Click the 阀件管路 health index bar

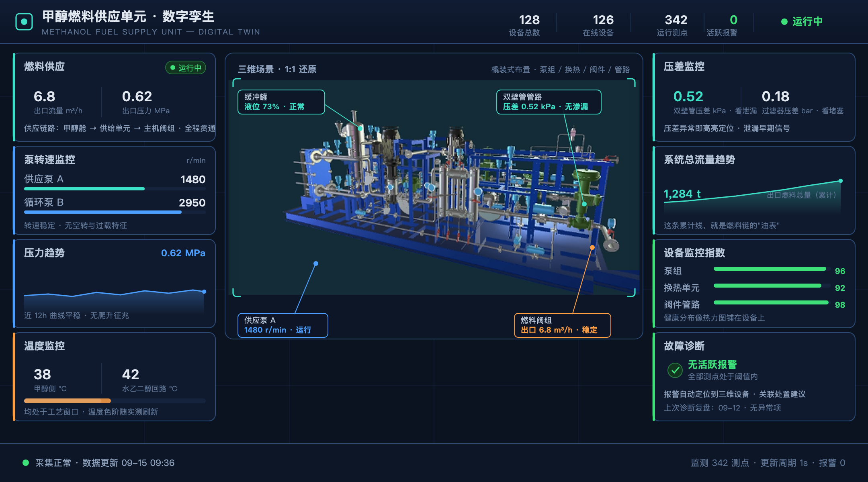coord(772,302)
